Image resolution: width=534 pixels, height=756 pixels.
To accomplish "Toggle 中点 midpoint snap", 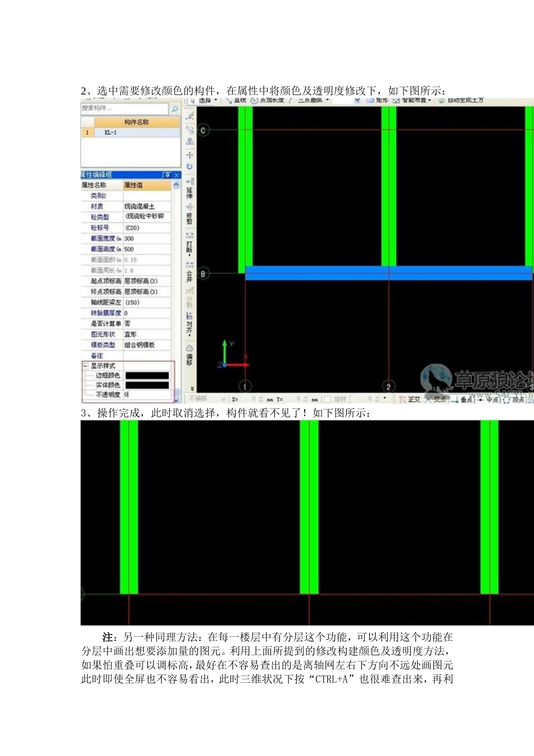I will coord(488,399).
